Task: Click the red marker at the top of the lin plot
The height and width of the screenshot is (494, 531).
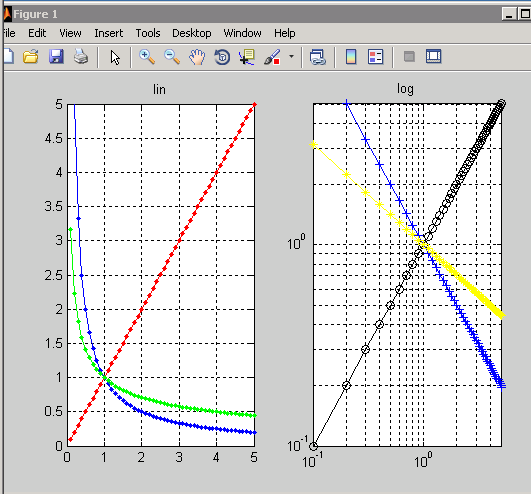Action: pyautogui.click(x=255, y=105)
